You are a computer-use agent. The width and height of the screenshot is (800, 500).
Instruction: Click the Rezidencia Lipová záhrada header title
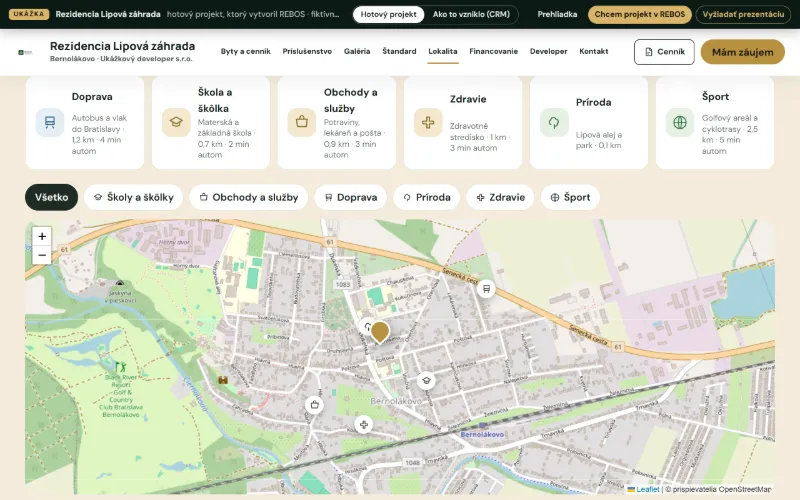click(122, 46)
